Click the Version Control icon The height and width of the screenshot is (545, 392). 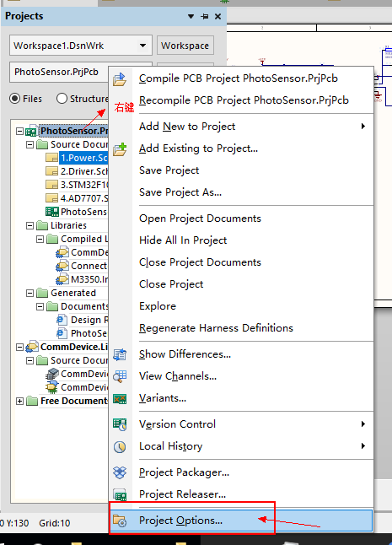[x=120, y=424]
